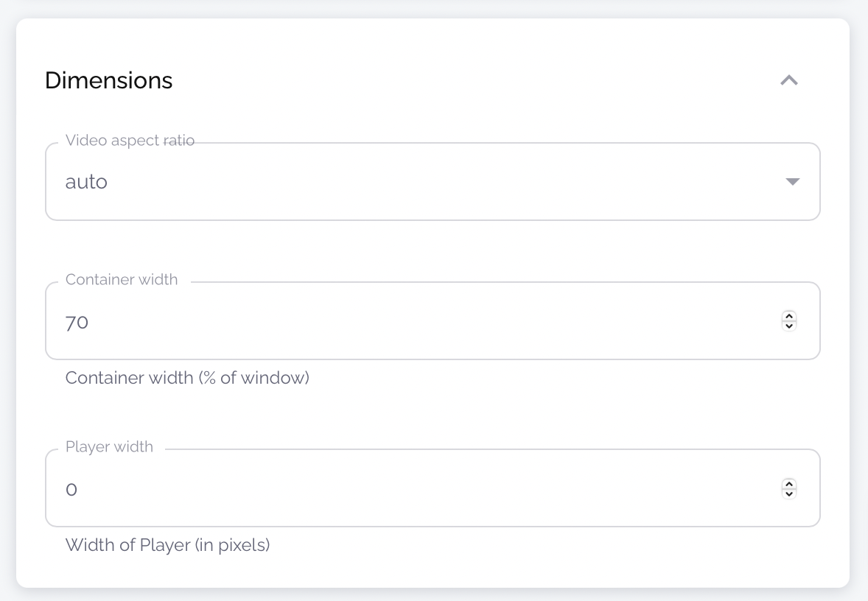Focus the Player width input field

(x=413, y=489)
